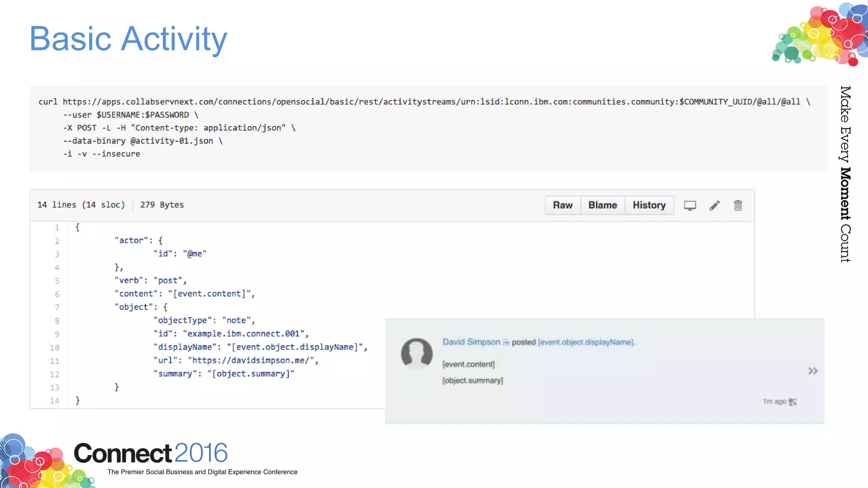Open file in desktop client icon
This screenshot has width=868, height=488.
click(690, 205)
